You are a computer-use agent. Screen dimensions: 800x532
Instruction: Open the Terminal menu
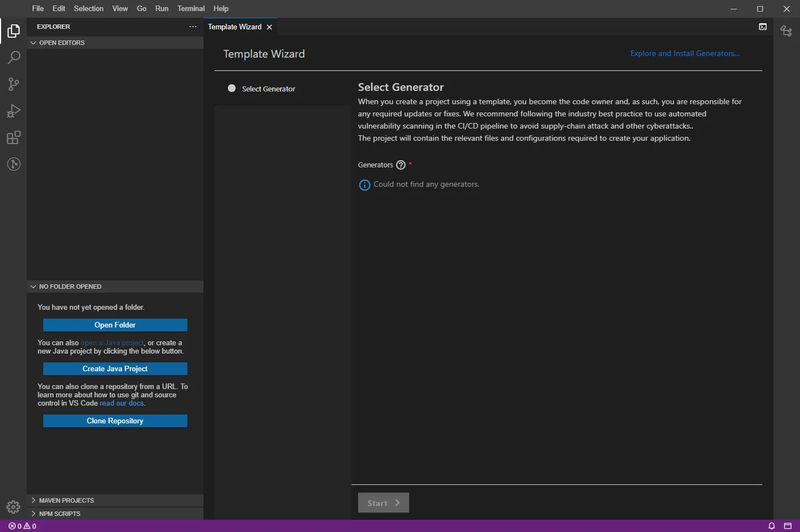click(x=191, y=8)
